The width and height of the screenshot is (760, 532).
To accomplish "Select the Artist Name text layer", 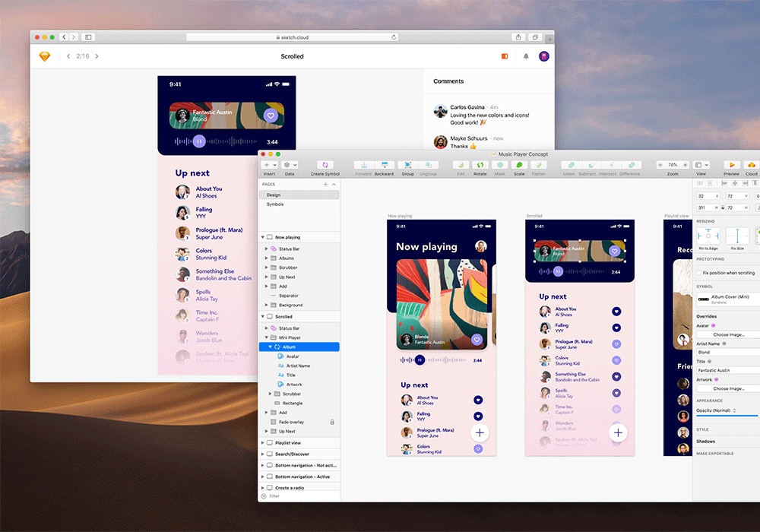I will [x=299, y=366].
